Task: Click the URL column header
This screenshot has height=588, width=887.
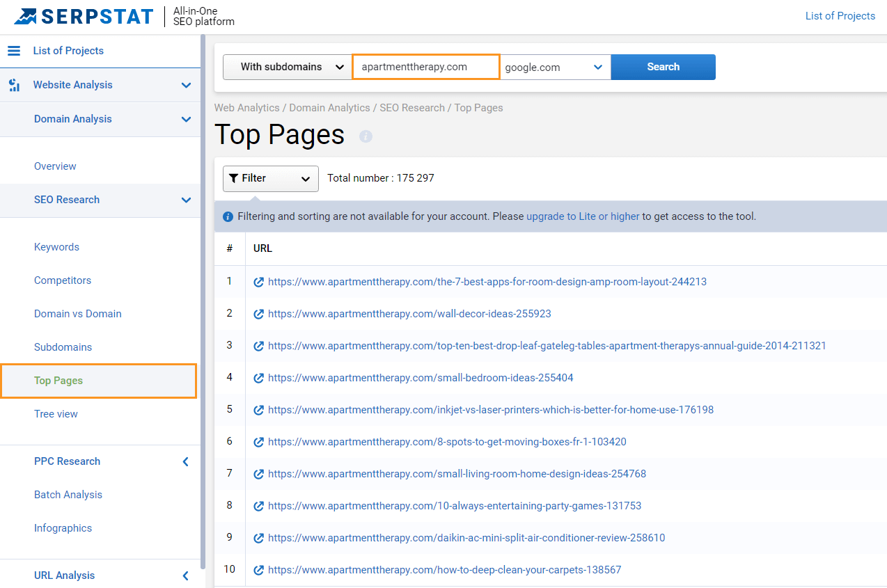Action: (x=262, y=248)
